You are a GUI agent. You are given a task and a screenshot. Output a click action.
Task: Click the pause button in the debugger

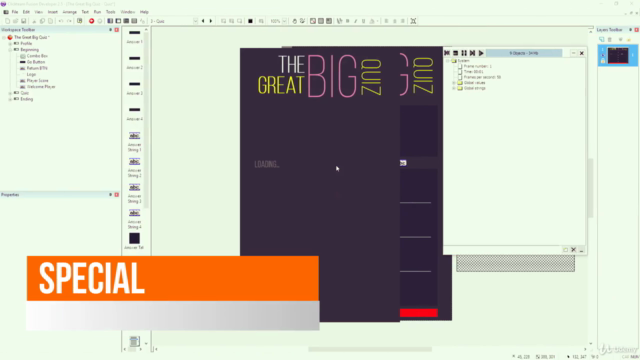pos(464,53)
